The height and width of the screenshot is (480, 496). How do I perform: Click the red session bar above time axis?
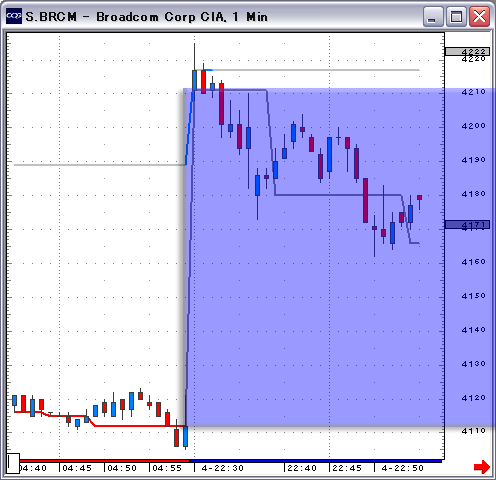point(105,461)
